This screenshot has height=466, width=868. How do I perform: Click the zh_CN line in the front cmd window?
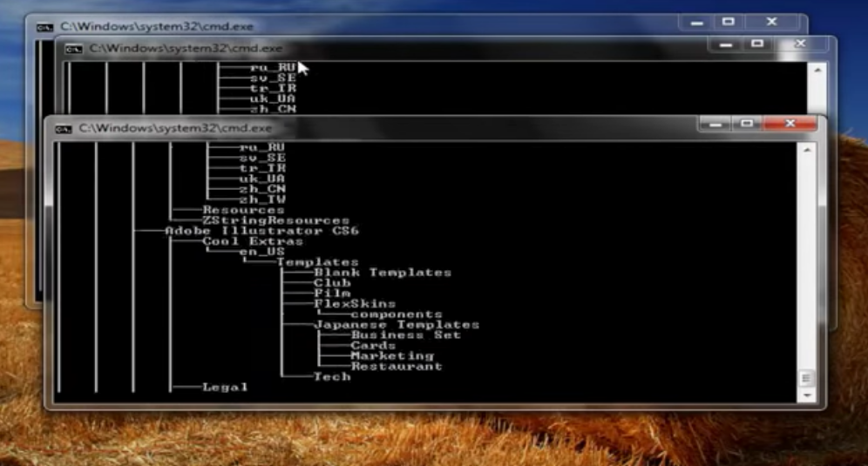point(261,189)
